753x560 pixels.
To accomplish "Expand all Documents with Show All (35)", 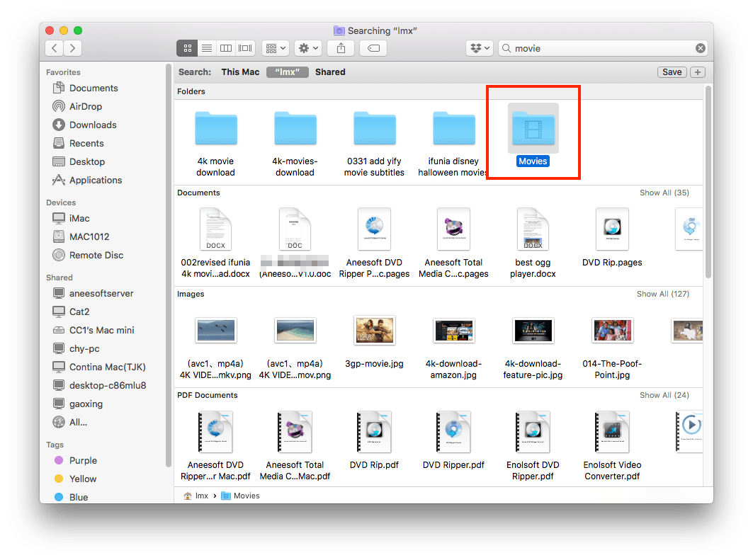I will tap(664, 193).
